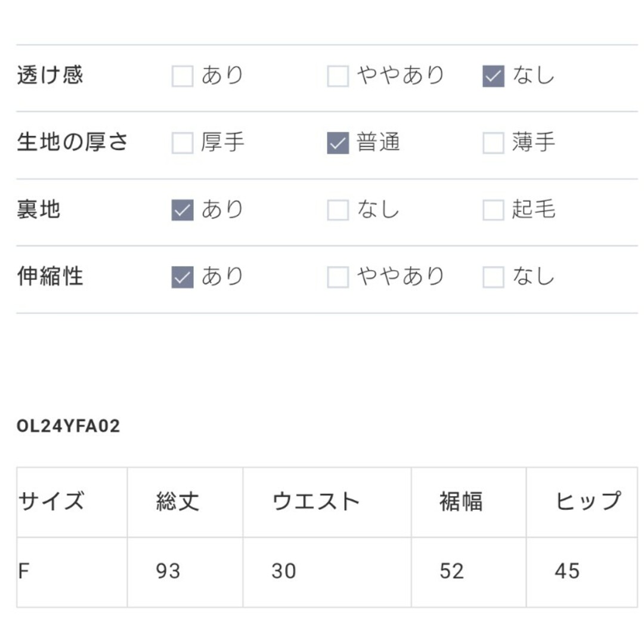The height and width of the screenshot is (644, 644).
Task: Click the size F row cell
Action: (x=72, y=572)
